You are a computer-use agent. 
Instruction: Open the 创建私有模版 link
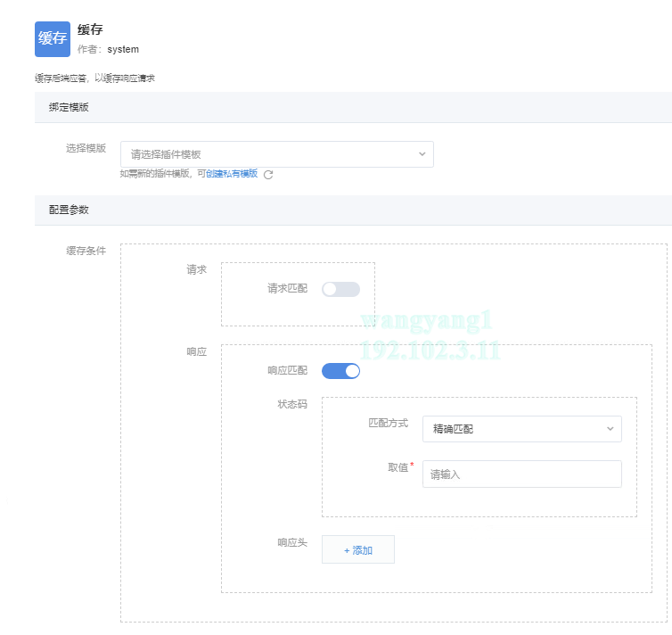tap(232, 174)
